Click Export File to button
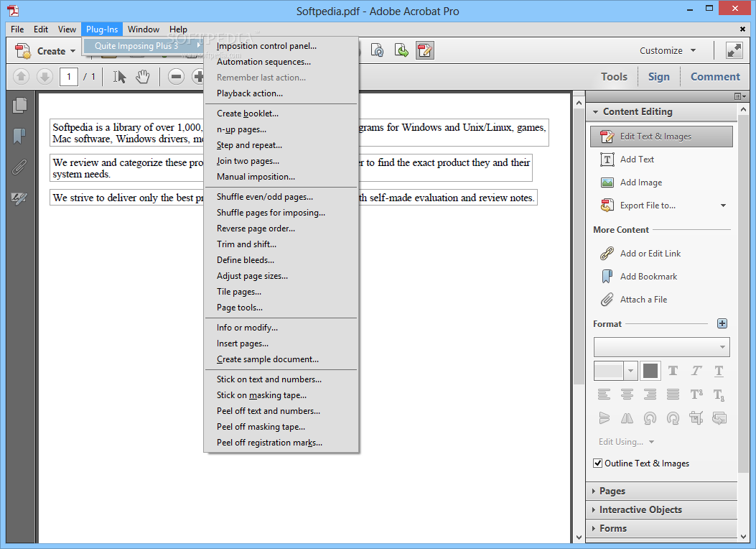 (648, 206)
